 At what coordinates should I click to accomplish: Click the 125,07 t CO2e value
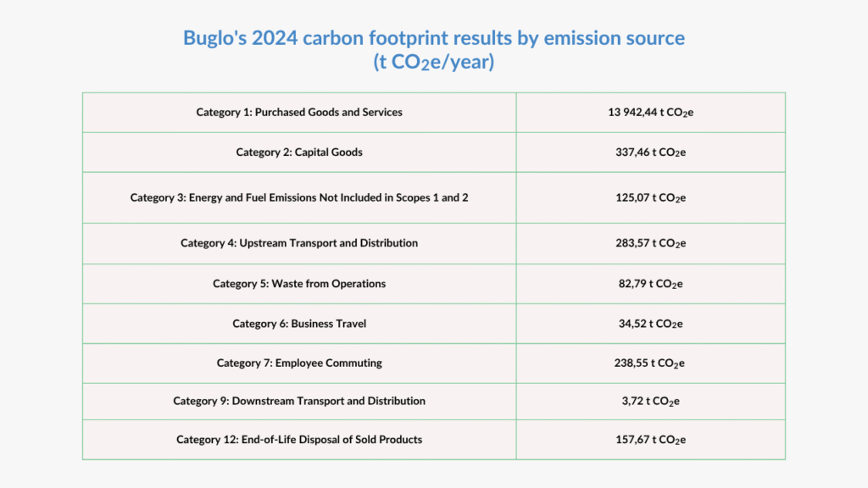(650, 197)
